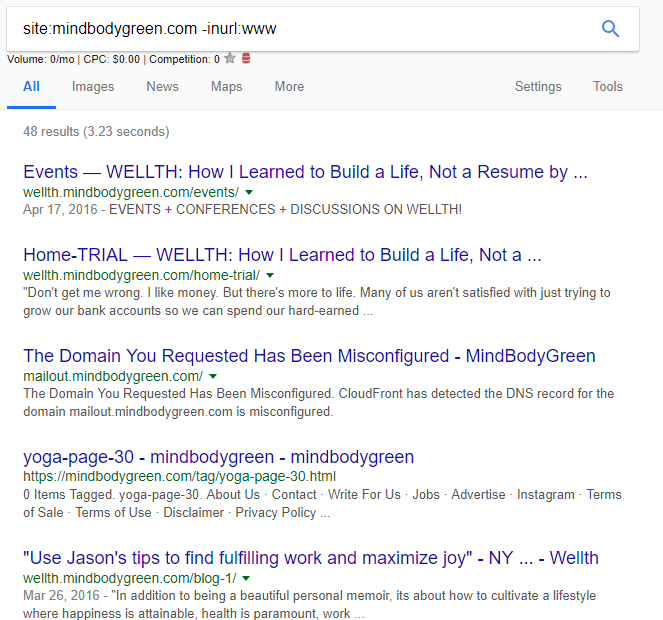663x620 pixels.
Task: Go to the Maps tab
Action: tap(226, 87)
